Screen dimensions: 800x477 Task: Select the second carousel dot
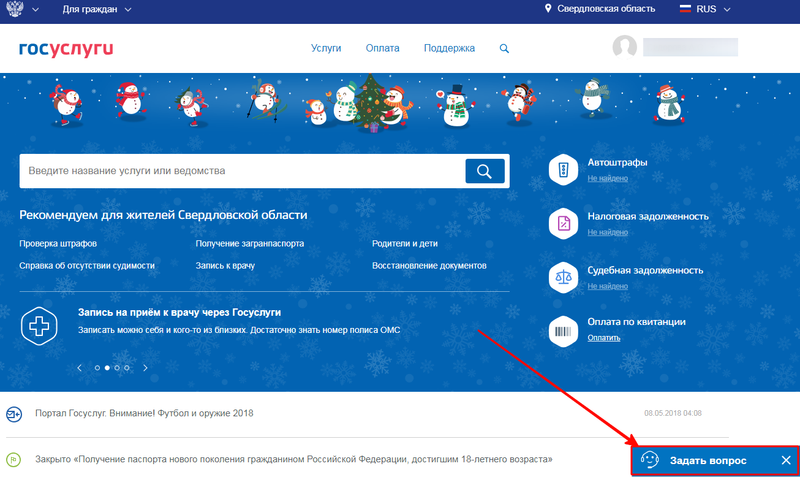(107, 368)
